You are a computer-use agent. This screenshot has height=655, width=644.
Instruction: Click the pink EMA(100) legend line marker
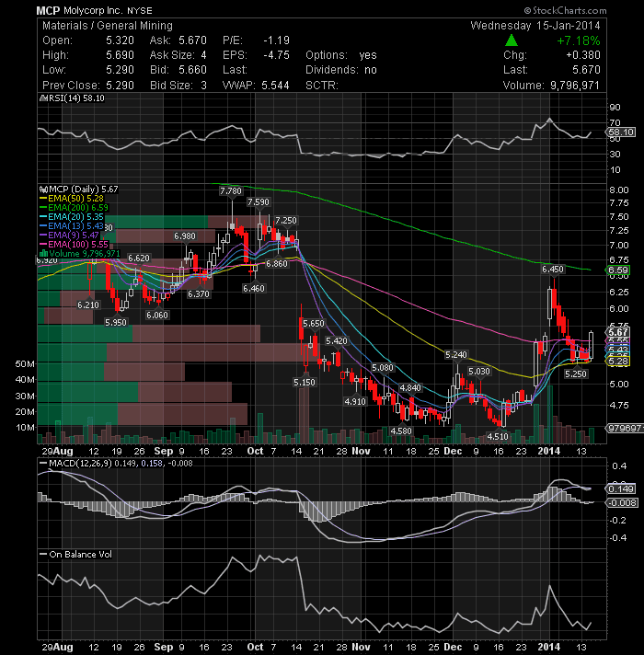click(43, 245)
